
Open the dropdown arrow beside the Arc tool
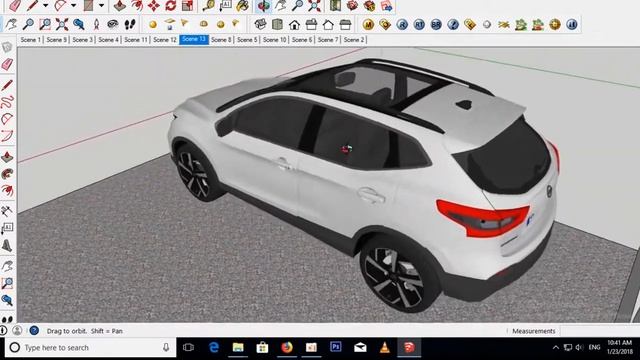[x=73, y=6]
